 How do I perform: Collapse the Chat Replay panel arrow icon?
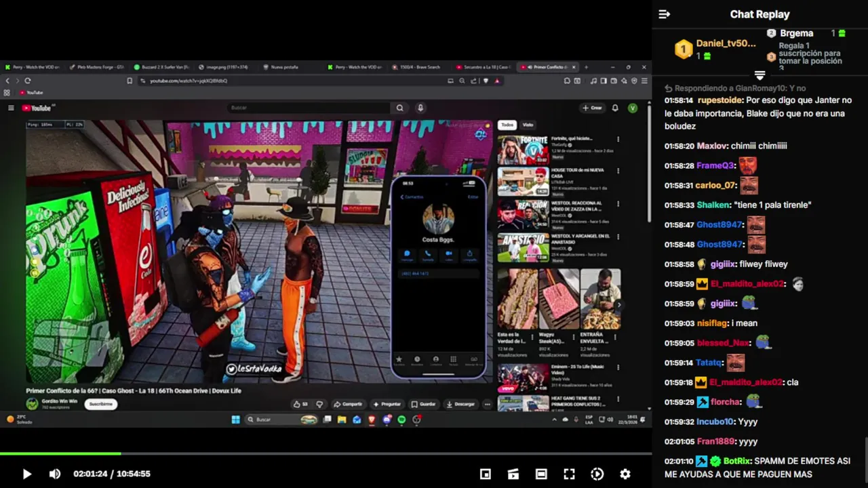[x=665, y=14]
